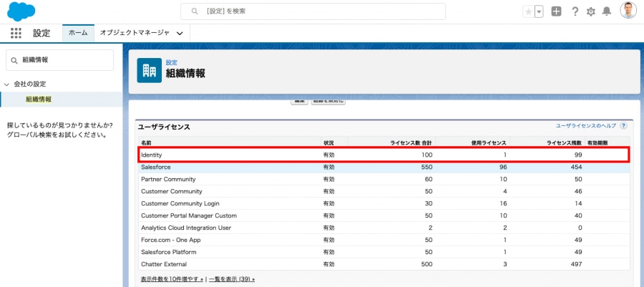Open the App Launcher grid icon
The height and width of the screenshot is (287, 644).
[16, 33]
